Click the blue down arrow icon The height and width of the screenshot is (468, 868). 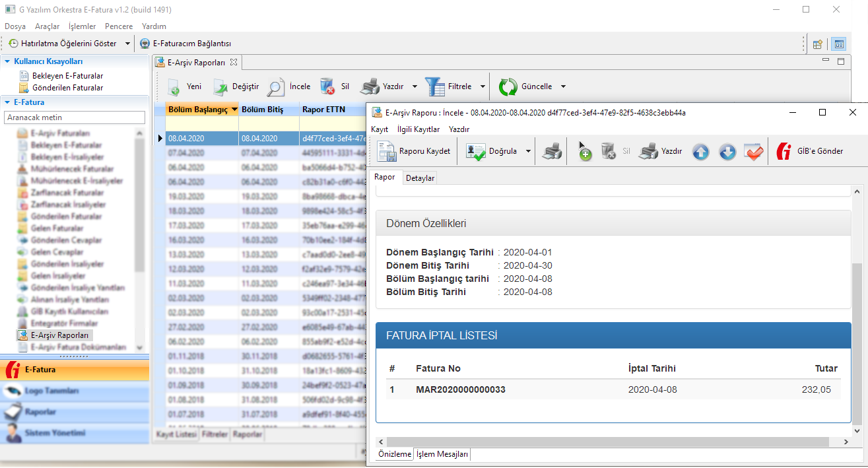pyautogui.click(x=727, y=152)
